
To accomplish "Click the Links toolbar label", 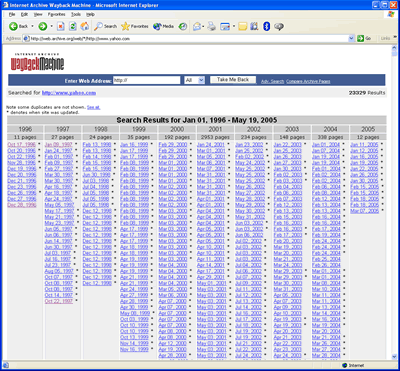I will pyautogui.click(x=385, y=39).
